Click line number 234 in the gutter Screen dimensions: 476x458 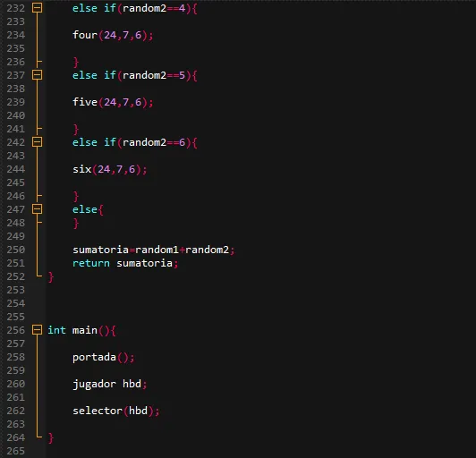[16, 35]
